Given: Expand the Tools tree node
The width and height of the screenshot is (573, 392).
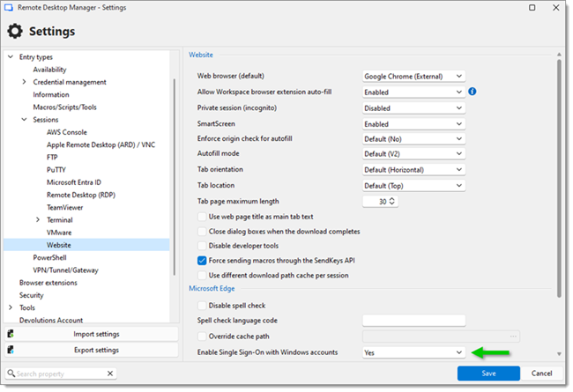Looking at the screenshot, I should coord(11,307).
